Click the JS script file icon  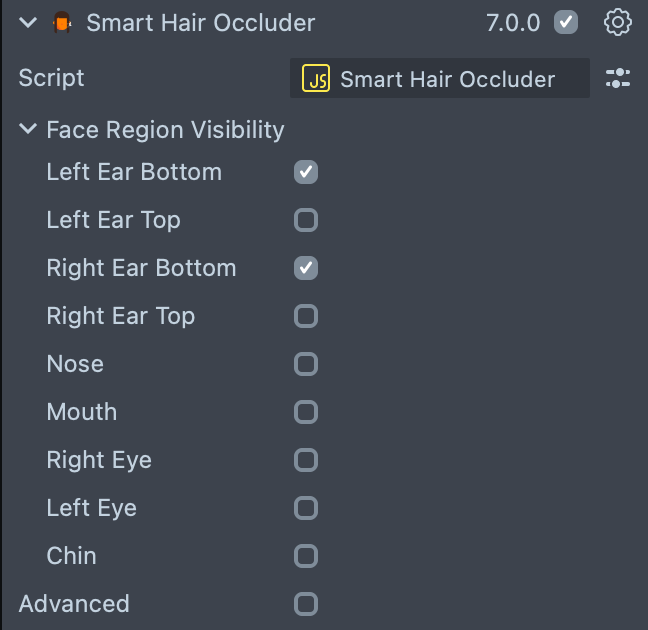(x=317, y=79)
